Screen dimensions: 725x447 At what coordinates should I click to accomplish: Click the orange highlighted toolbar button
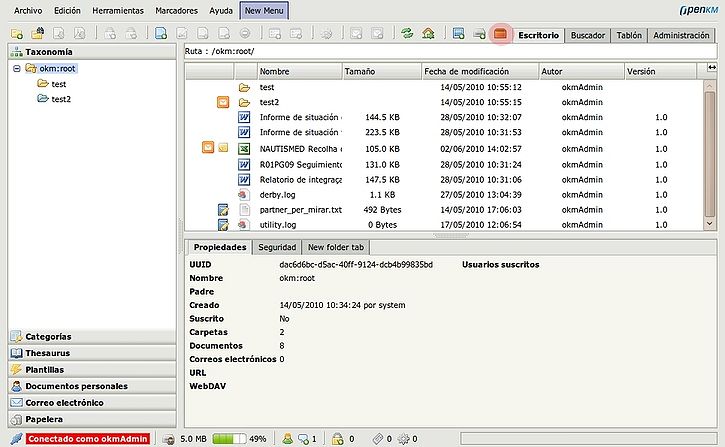coord(500,34)
